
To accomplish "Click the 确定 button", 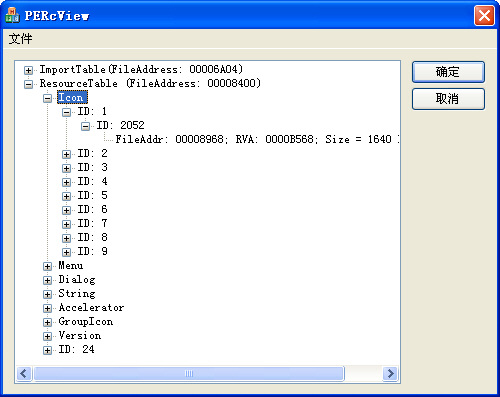I will click(448, 72).
